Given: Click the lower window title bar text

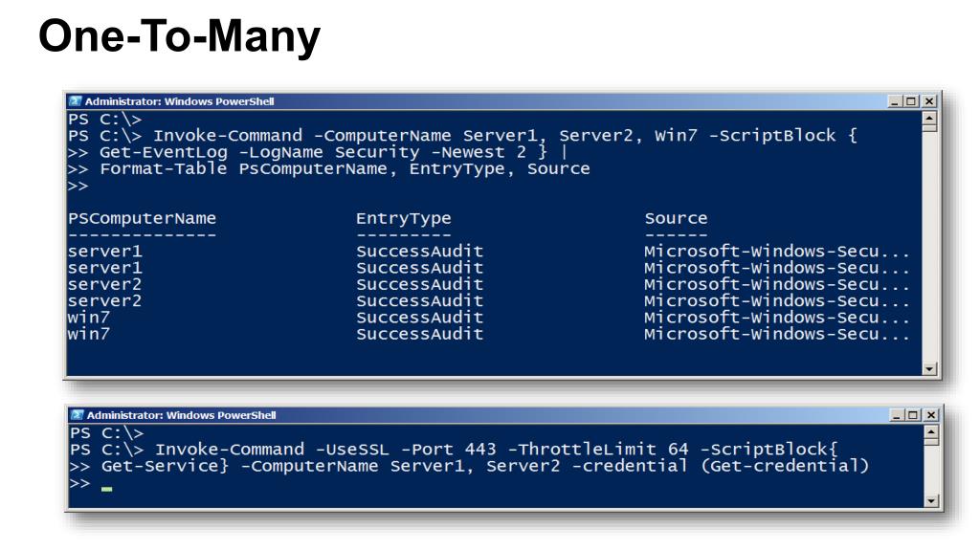Looking at the screenshot, I should tap(181, 415).
